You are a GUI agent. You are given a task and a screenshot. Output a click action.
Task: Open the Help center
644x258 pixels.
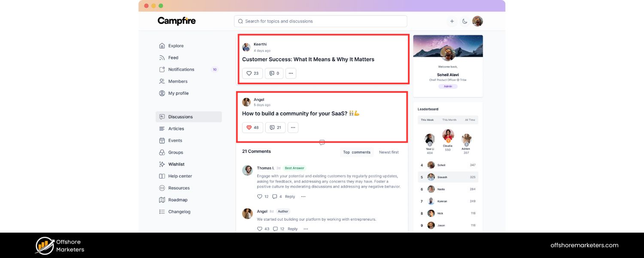click(x=180, y=176)
